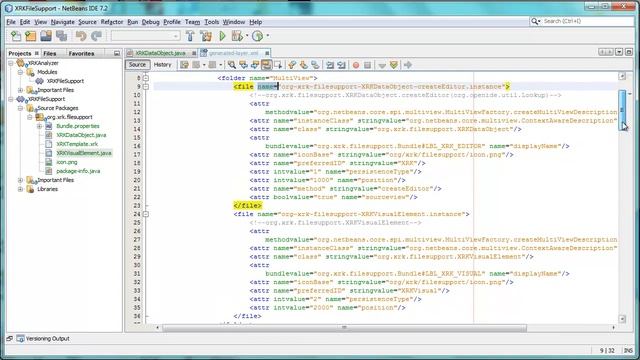Click the Debug Project icon
This screenshot has width=640, height=360.
[x=237, y=36]
